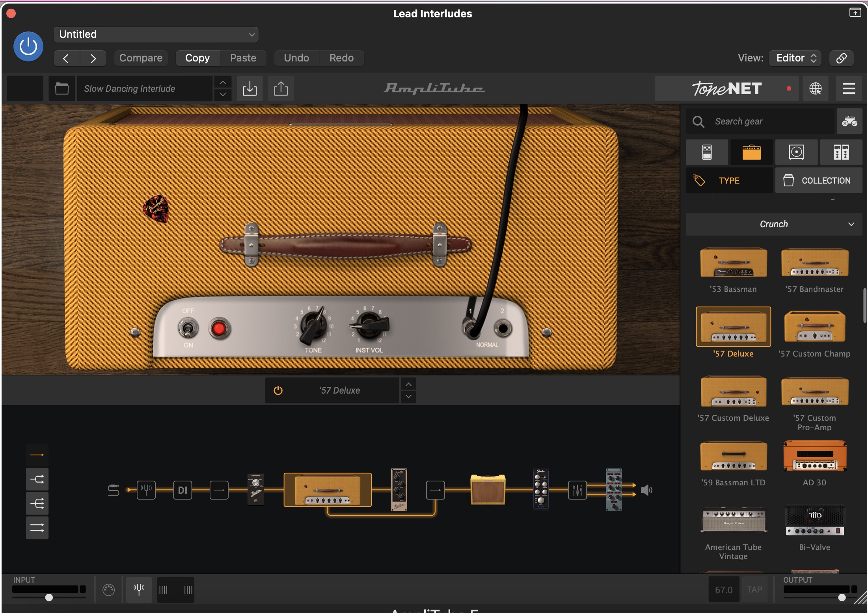The image size is (868, 613).
Task: Step to next amp model down arrow
Action: coord(408,396)
